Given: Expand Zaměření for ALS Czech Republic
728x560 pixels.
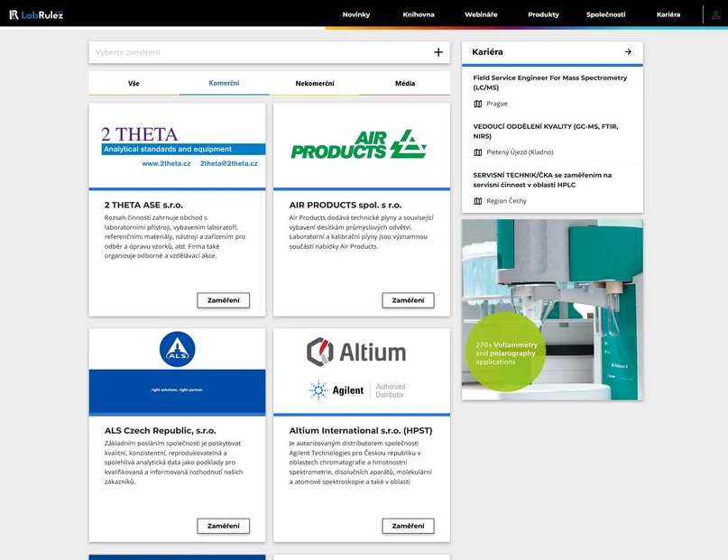Looking at the screenshot, I should [x=223, y=526].
